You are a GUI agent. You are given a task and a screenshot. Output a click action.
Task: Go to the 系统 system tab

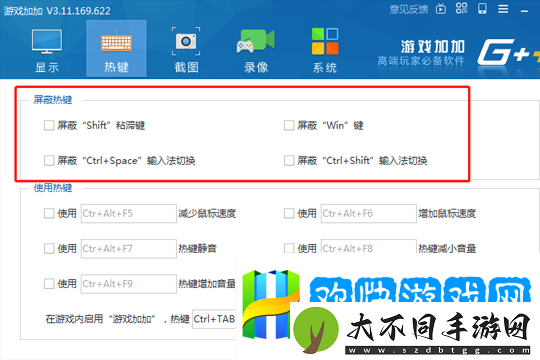(x=325, y=49)
